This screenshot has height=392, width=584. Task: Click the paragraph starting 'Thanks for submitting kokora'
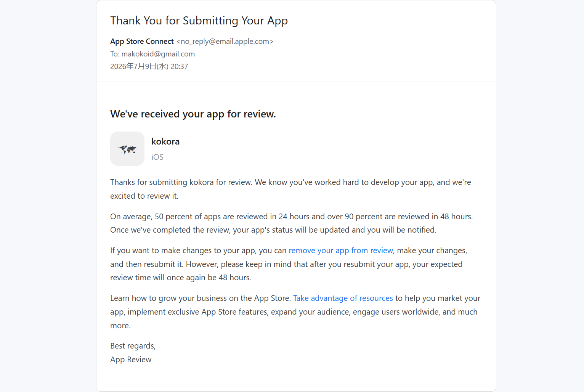click(x=290, y=189)
